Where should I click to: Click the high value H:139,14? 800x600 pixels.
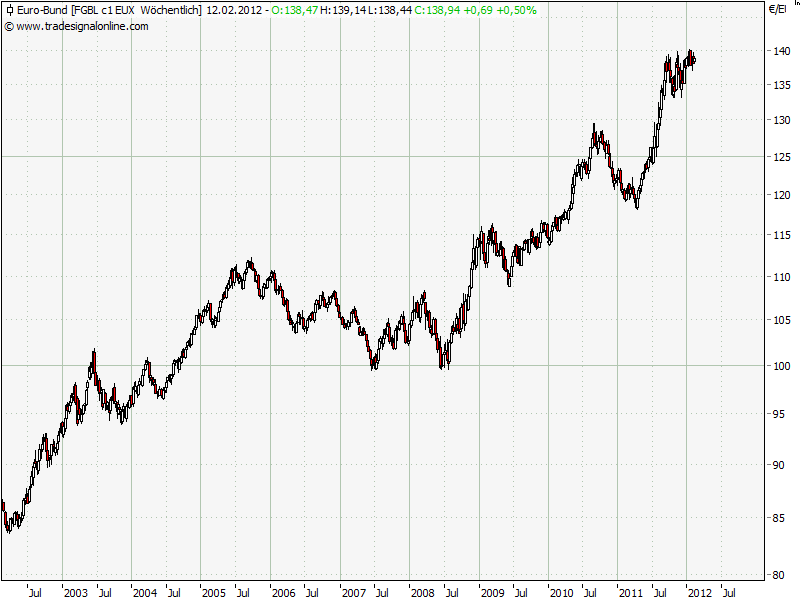click(343, 10)
